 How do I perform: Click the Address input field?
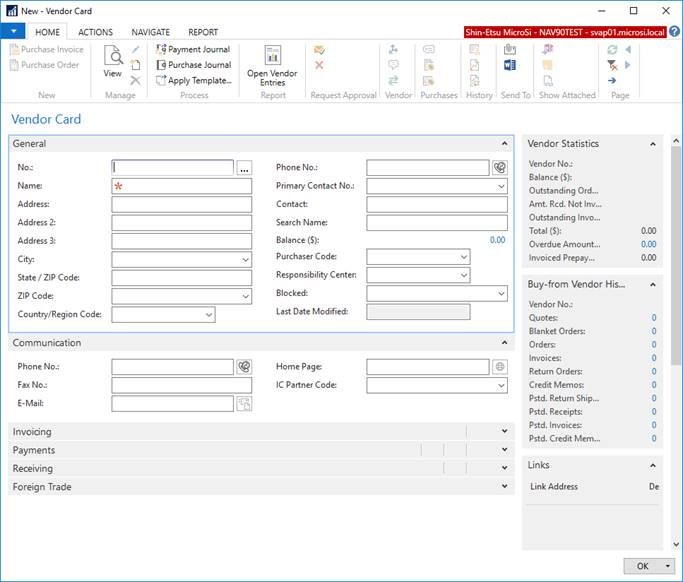tap(182, 204)
